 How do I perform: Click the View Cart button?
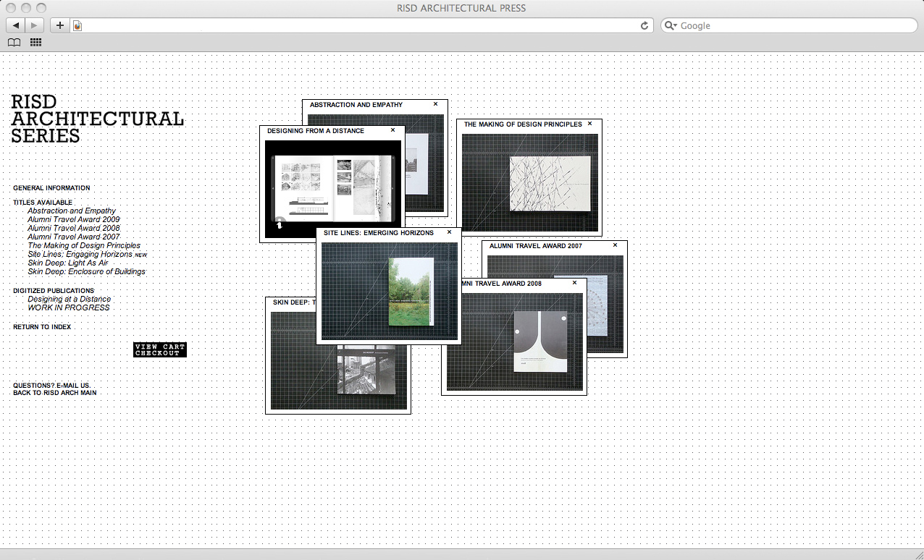point(160,347)
